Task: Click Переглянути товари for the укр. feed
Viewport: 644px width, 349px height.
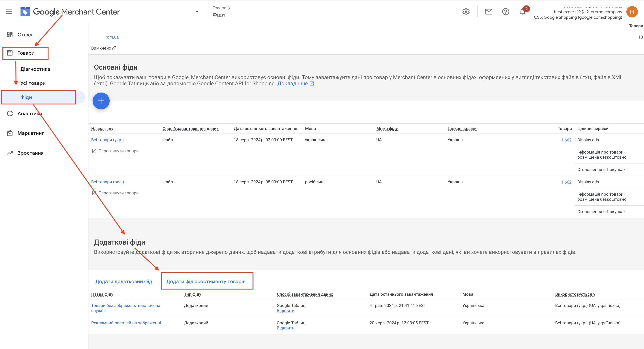Action: point(118,151)
